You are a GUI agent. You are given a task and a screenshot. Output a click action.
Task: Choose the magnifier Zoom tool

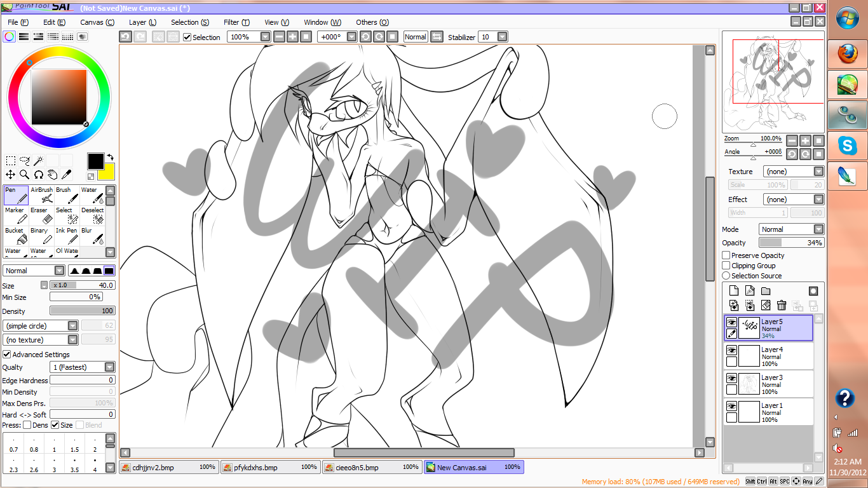click(25, 174)
